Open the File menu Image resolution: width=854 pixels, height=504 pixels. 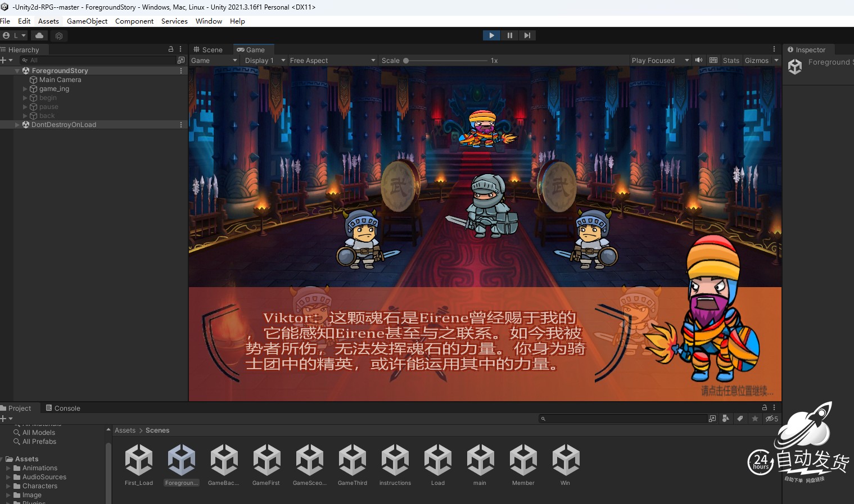(x=5, y=21)
